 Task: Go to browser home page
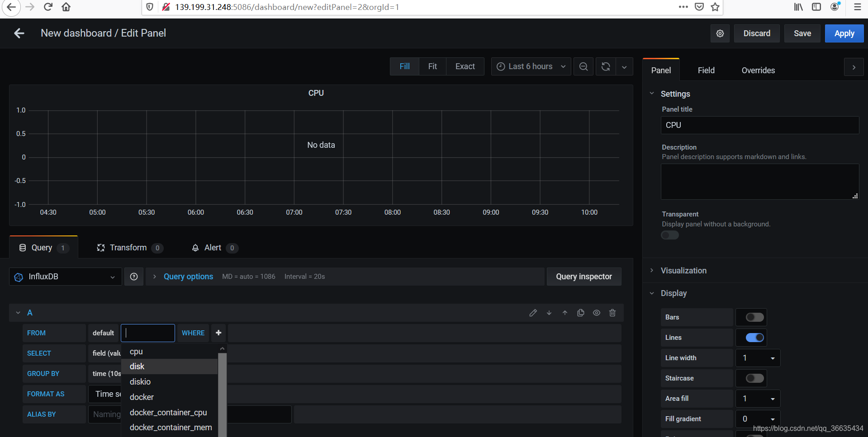pos(66,7)
